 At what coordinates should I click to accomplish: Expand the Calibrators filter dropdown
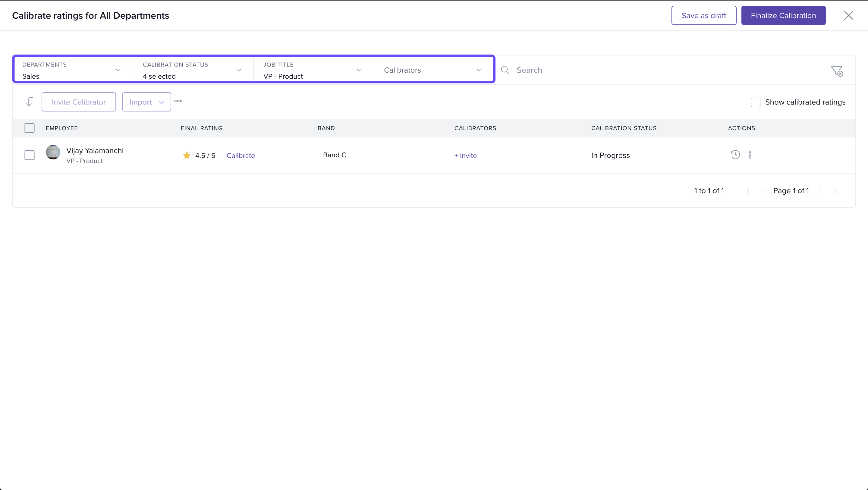[433, 70]
